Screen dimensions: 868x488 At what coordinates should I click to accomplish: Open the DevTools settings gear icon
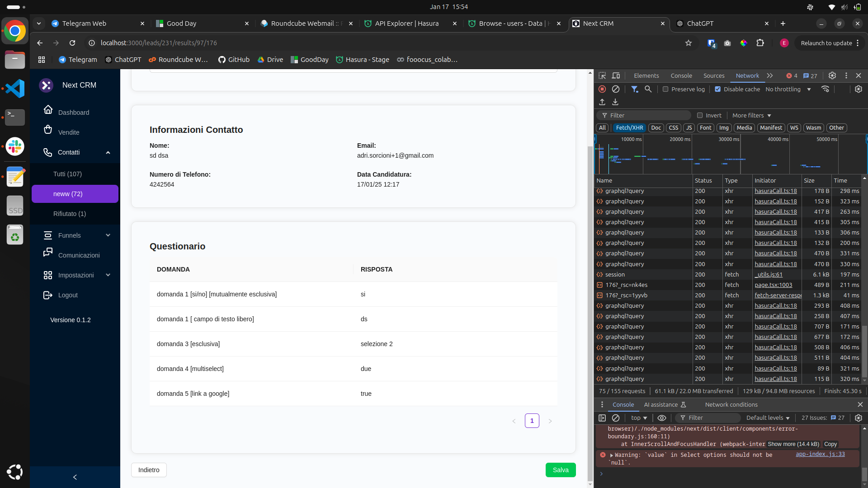pos(832,75)
